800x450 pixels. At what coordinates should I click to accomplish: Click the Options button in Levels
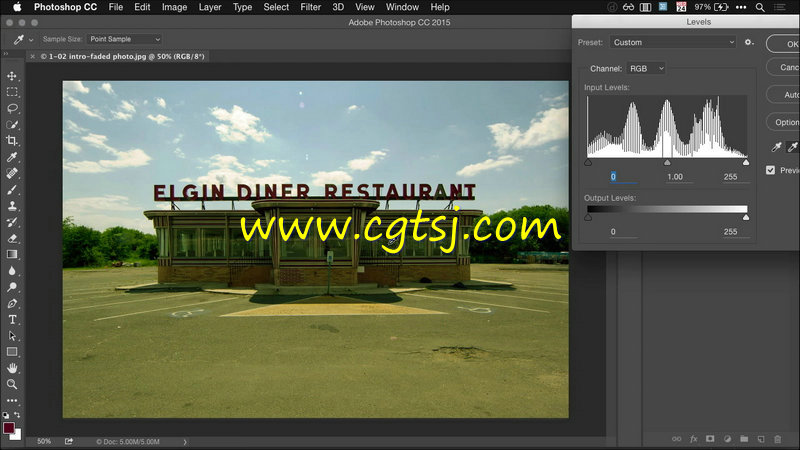(783, 122)
